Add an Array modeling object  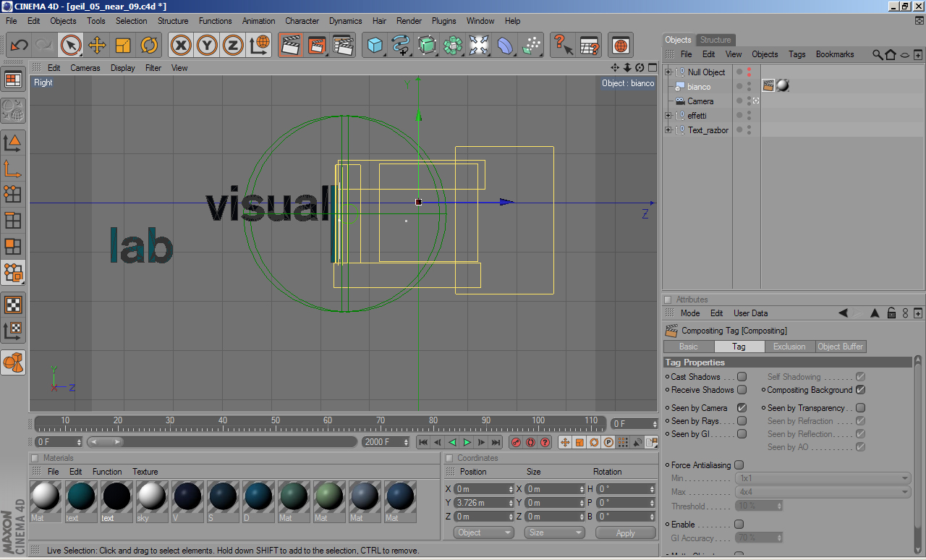click(453, 46)
